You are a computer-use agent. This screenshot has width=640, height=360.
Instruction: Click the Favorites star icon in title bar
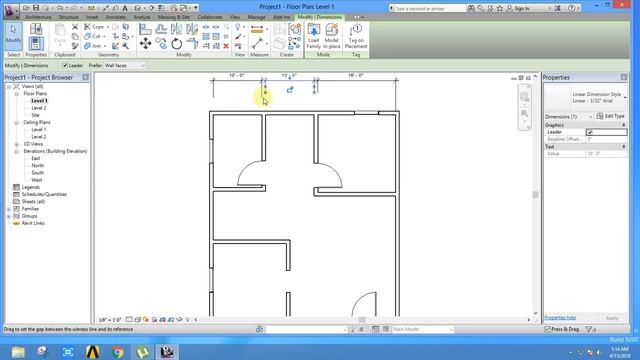[x=500, y=8]
